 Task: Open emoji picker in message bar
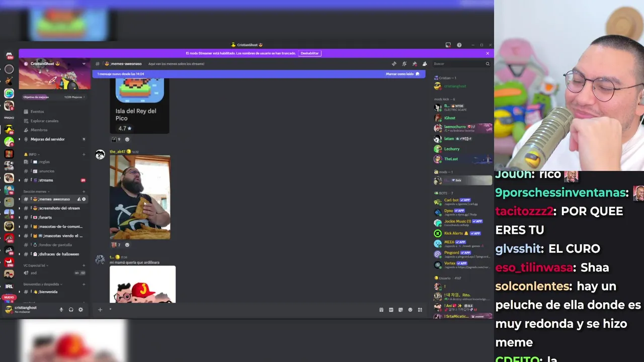[x=410, y=310]
